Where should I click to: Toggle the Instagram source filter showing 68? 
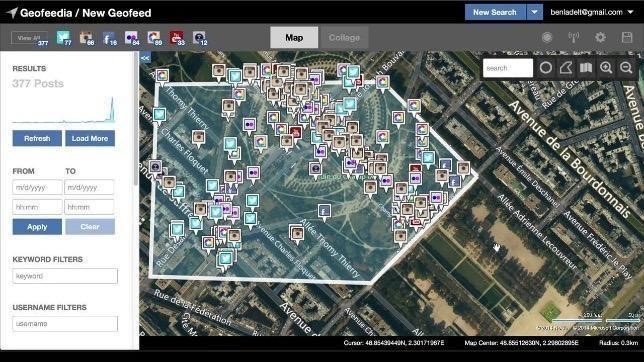coord(87,38)
